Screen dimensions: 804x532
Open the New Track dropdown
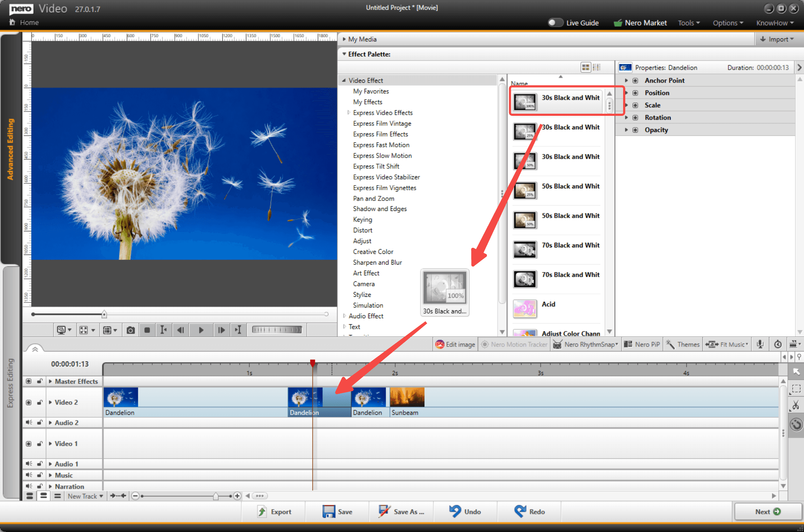85,496
